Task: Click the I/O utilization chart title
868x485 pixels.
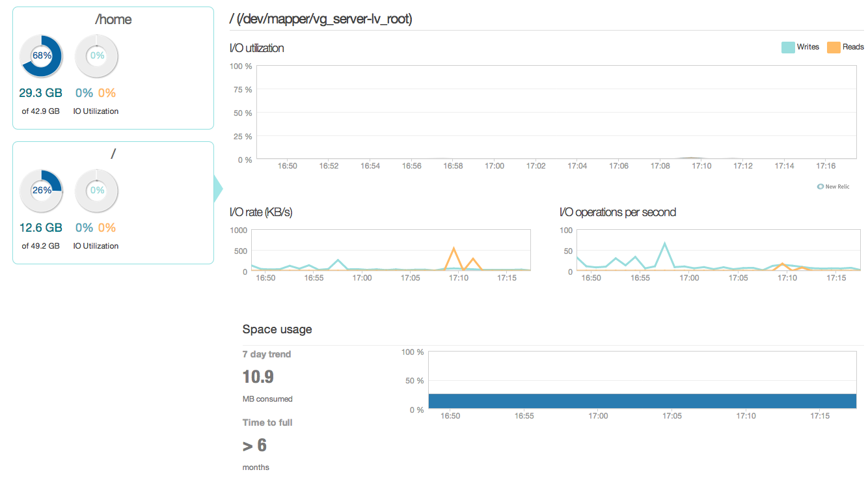Action: (x=257, y=48)
